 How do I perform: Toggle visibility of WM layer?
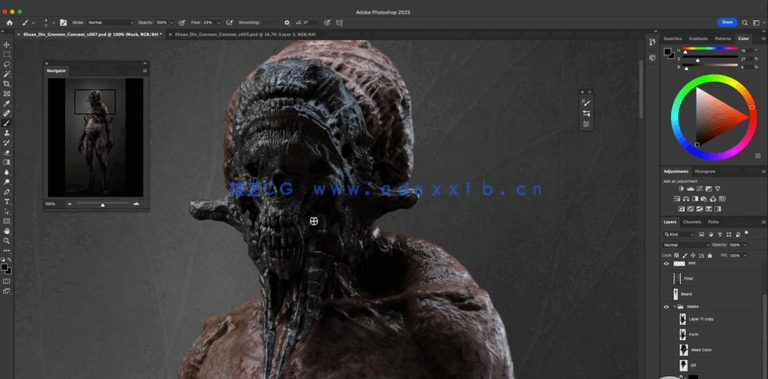(666, 263)
